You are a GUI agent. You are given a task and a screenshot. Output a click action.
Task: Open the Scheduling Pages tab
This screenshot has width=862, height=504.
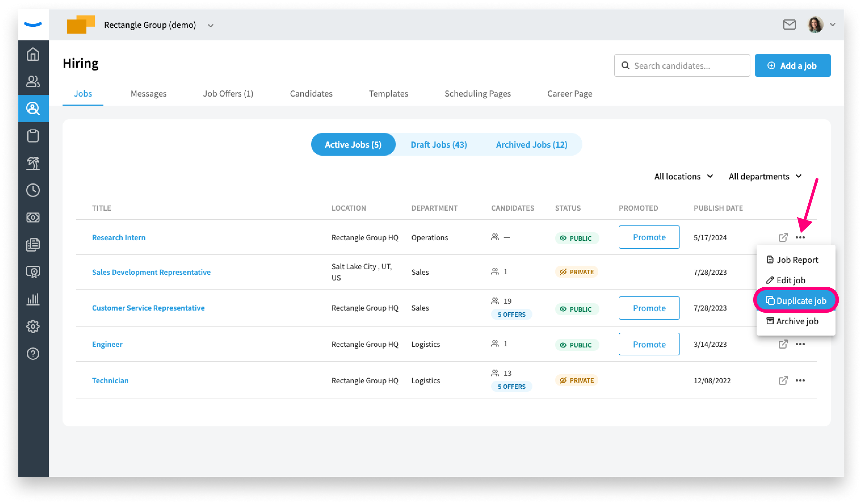coord(477,94)
